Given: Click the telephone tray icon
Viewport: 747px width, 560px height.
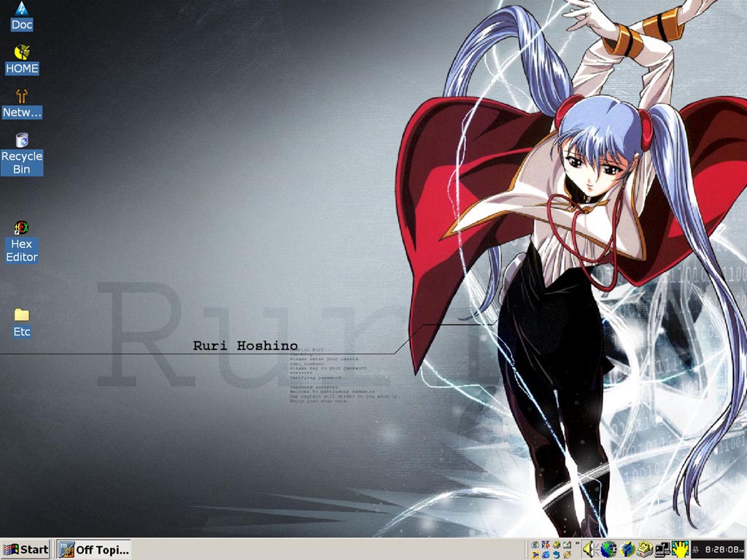Looking at the screenshot, I should coord(645,550).
